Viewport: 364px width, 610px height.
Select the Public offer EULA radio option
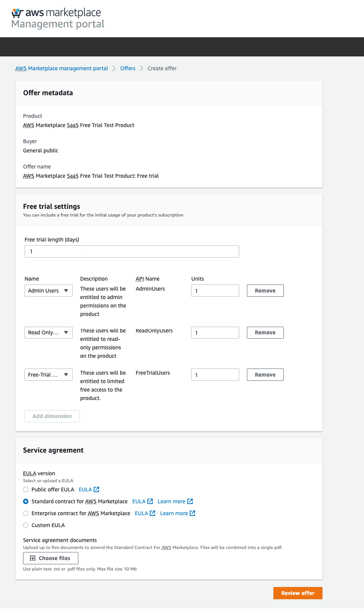26,489
